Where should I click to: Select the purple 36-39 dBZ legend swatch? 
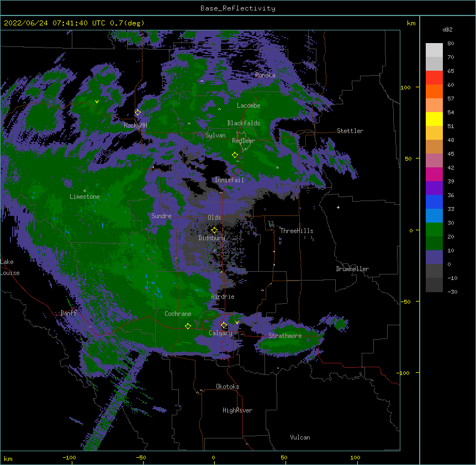pos(434,188)
